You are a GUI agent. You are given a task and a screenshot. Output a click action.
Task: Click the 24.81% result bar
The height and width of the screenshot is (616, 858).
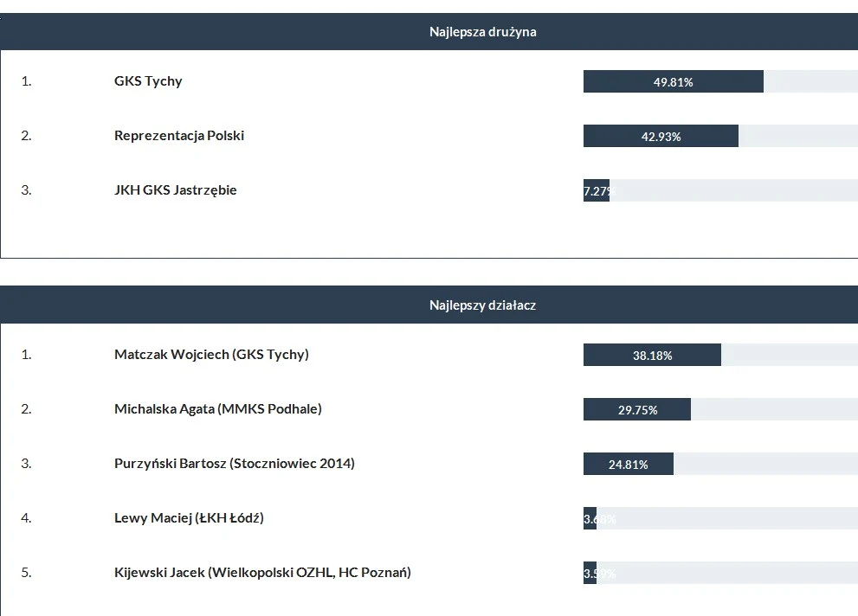pyautogui.click(x=629, y=465)
